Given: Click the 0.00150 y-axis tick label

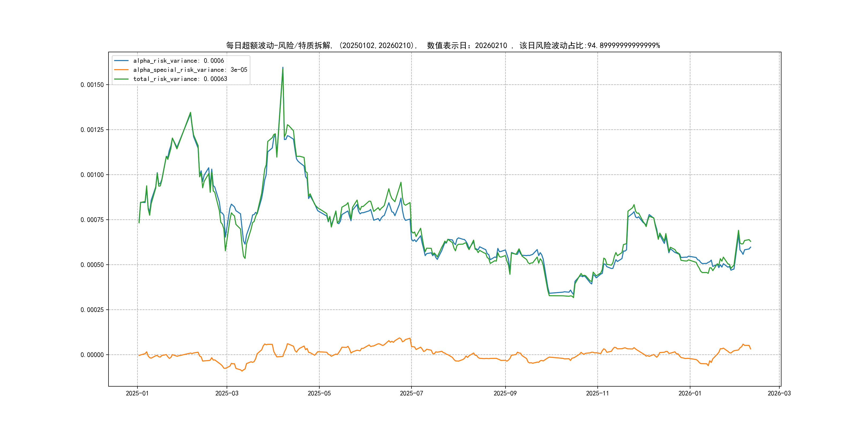Looking at the screenshot, I should click(x=92, y=85).
